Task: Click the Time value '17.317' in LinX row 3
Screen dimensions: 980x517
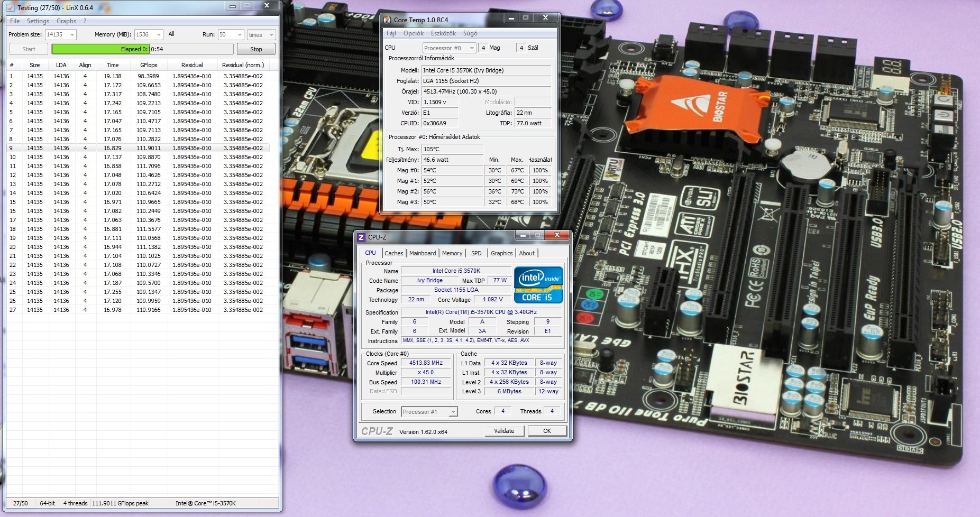Action: 113,94
